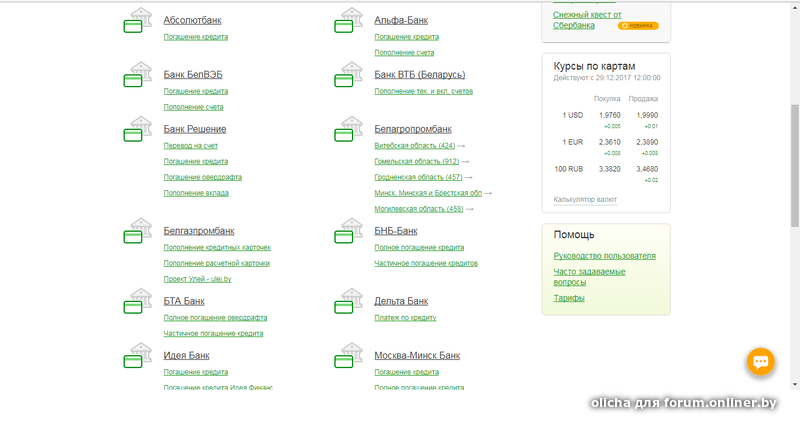The width and height of the screenshot is (800, 426).
Task: Expand Гомельская область (912) region
Action: (x=417, y=162)
